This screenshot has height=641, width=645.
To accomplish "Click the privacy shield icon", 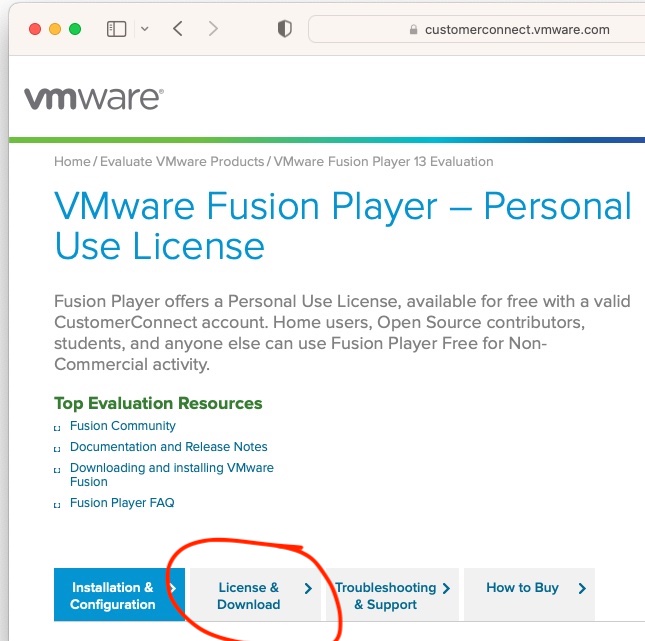I will pos(285,29).
